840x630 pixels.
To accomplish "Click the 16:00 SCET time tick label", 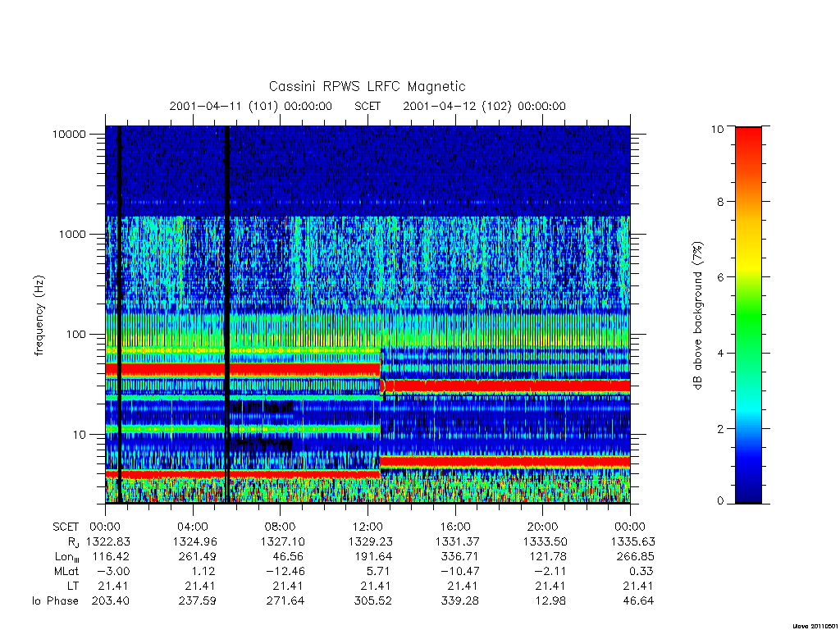I will [x=454, y=527].
